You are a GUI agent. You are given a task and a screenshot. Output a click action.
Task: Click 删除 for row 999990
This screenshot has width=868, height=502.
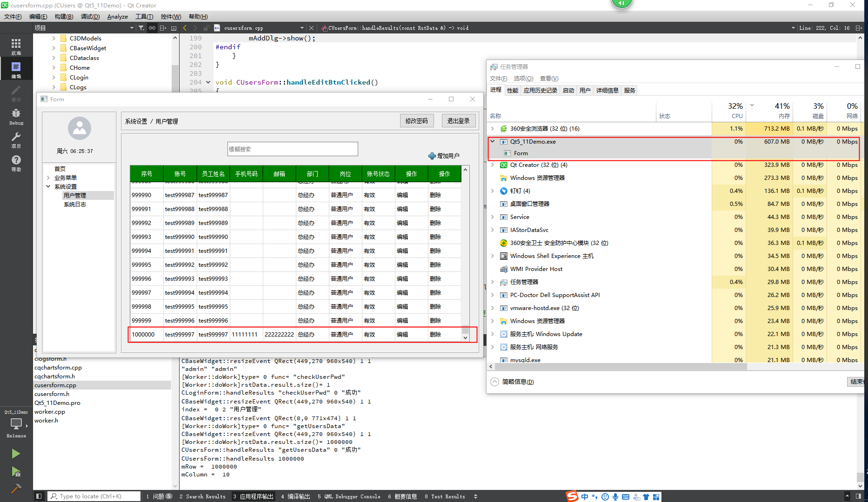435,195
